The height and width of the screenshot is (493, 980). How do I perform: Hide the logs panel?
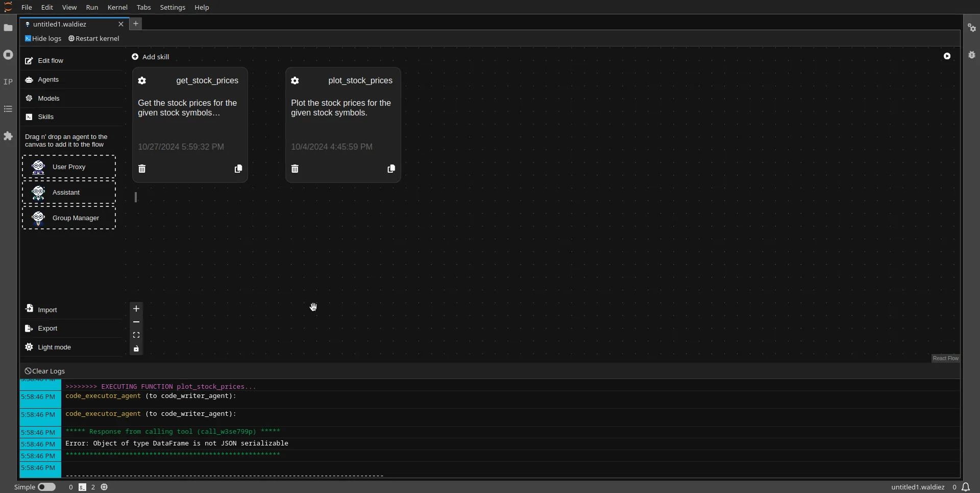click(x=43, y=38)
